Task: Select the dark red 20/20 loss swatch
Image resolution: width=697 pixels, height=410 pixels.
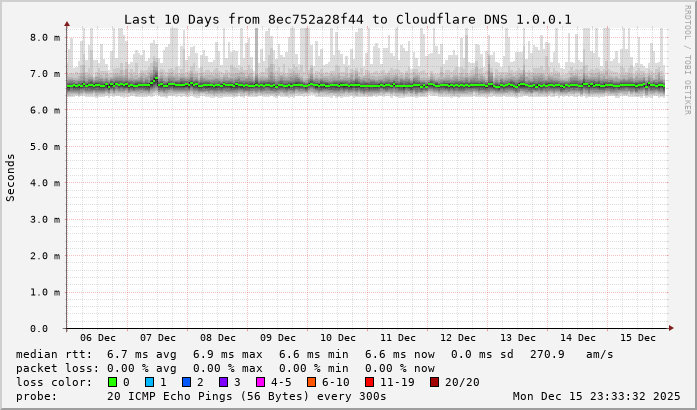Action: [x=435, y=382]
